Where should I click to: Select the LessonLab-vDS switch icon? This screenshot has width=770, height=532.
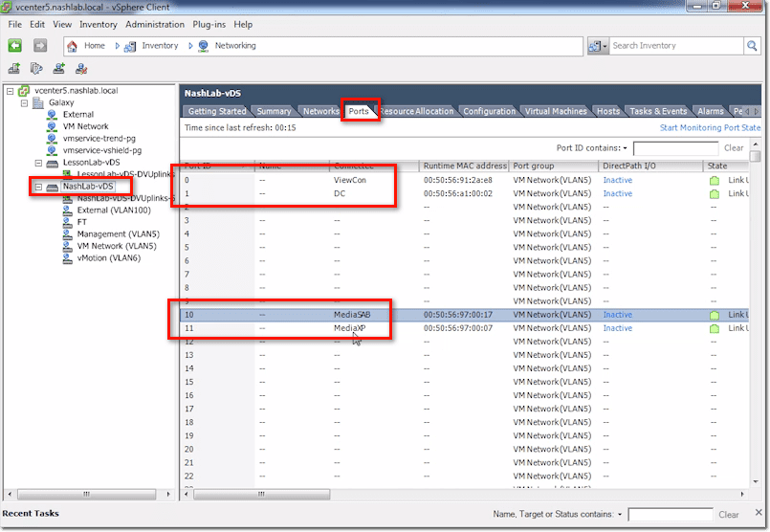pos(52,163)
